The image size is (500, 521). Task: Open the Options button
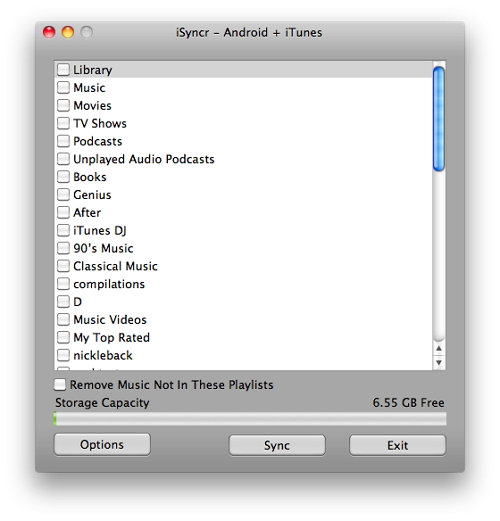pos(102,445)
